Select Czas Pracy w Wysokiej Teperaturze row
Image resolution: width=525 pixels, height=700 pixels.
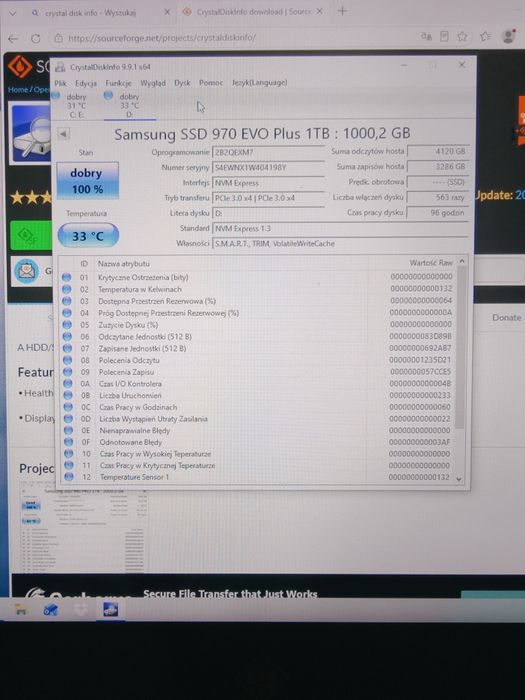(x=258, y=454)
